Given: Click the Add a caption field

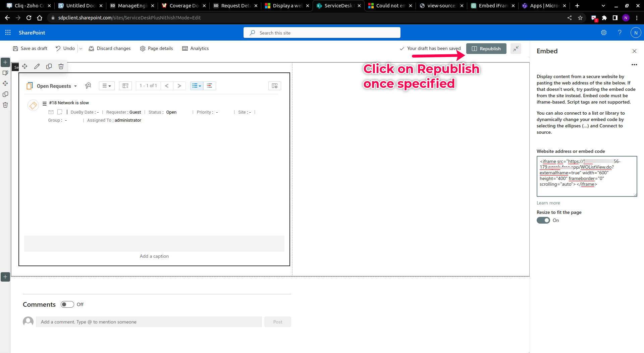Looking at the screenshot, I should point(154,256).
